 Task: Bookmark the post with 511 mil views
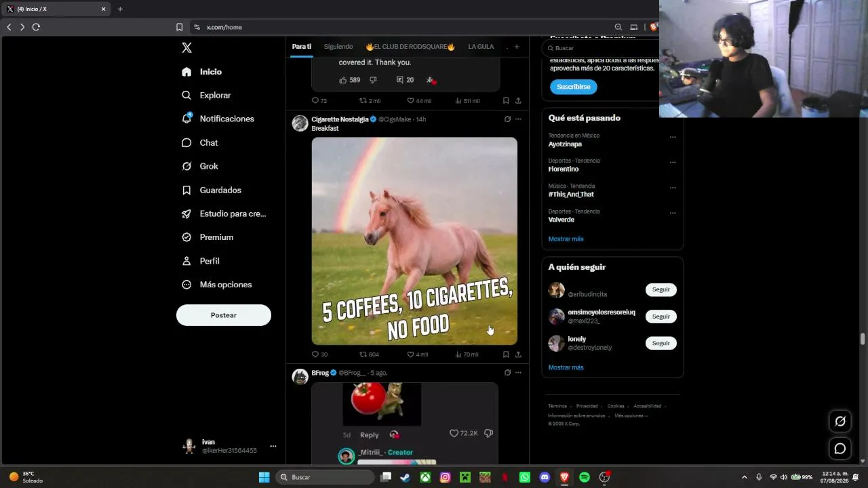(x=506, y=101)
